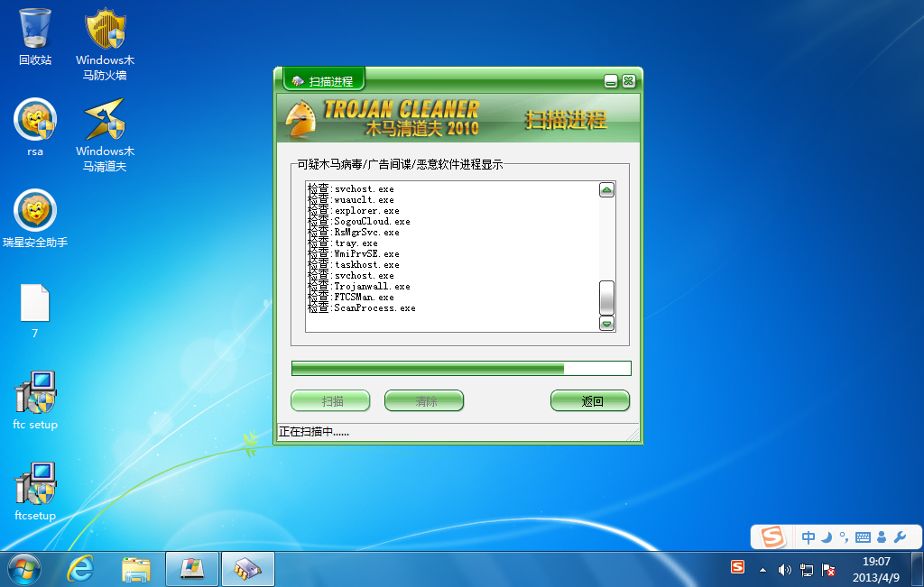Open the Action Center flag tray icon
This screenshot has height=587, width=924.
tap(828, 570)
